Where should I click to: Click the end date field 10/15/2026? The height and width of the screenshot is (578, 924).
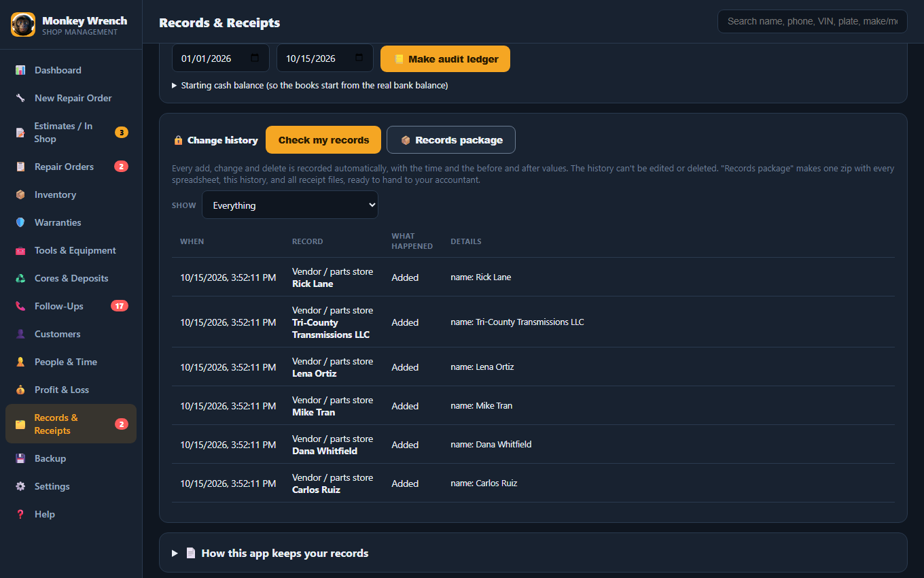click(325, 58)
